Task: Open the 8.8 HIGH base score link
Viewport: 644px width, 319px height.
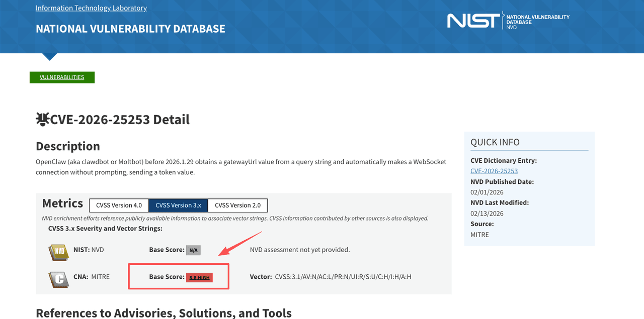Action: coord(199,277)
